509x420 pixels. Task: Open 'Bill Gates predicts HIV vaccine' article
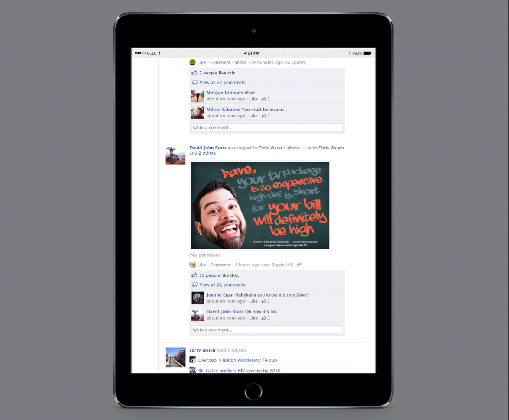(x=239, y=370)
